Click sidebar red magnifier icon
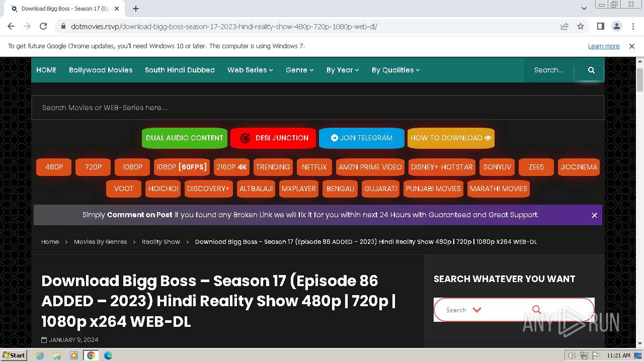 point(537,310)
